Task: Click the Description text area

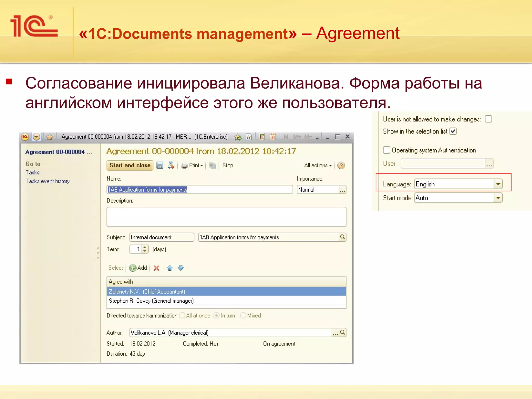Action: [226, 217]
